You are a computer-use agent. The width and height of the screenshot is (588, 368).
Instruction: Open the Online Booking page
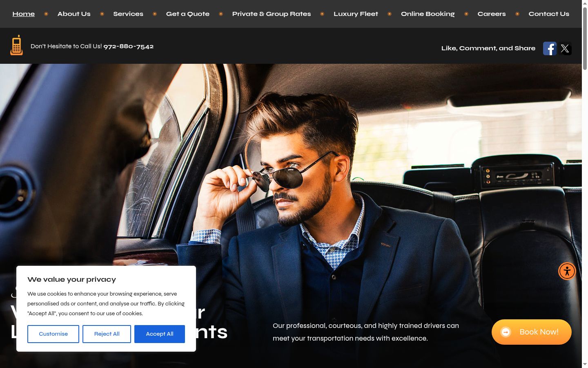click(428, 14)
